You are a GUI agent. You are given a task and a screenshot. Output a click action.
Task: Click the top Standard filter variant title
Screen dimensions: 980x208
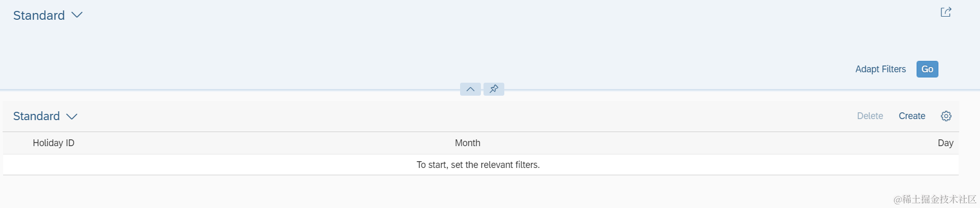pos(38,16)
